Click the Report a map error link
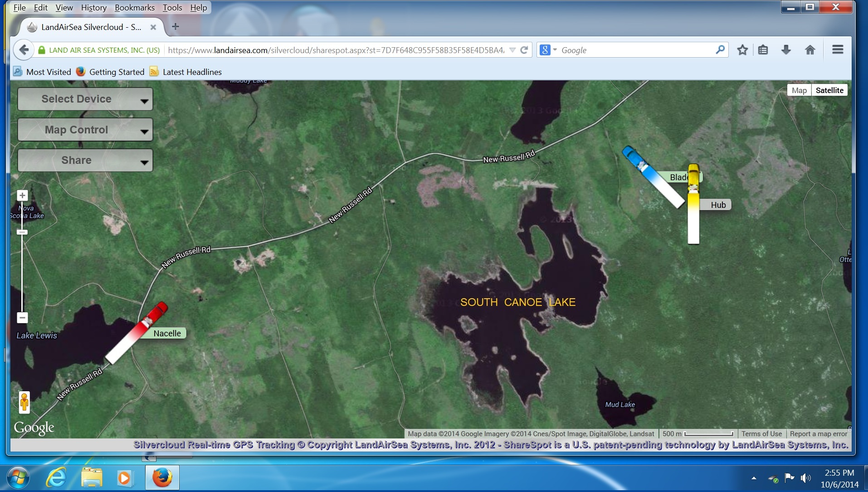The image size is (868, 492). [x=819, y=433]
